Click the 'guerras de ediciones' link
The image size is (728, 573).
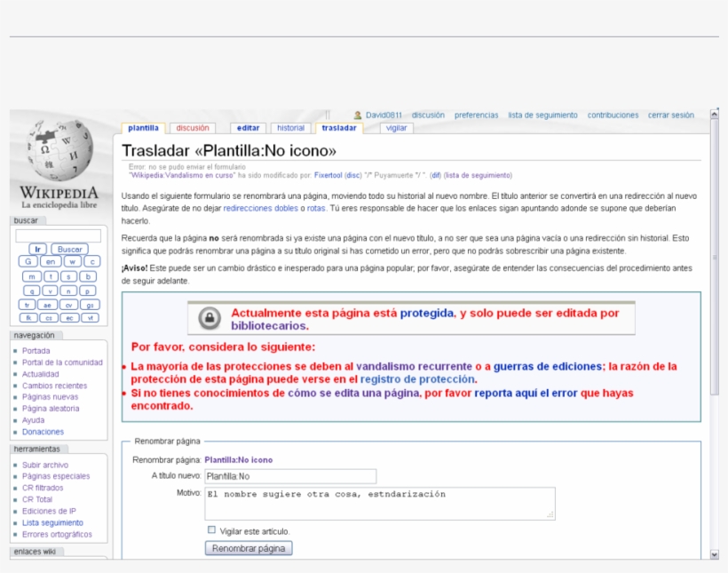click(548, 366)
